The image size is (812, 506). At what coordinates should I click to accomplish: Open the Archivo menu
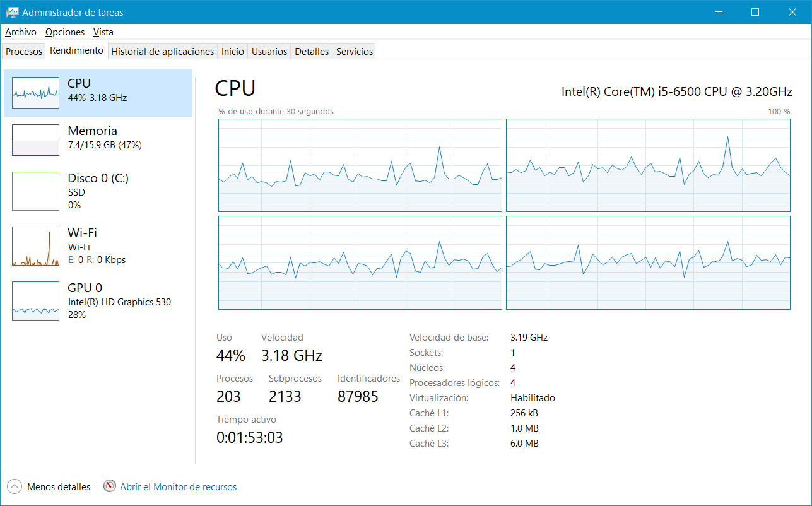(21, 32)
